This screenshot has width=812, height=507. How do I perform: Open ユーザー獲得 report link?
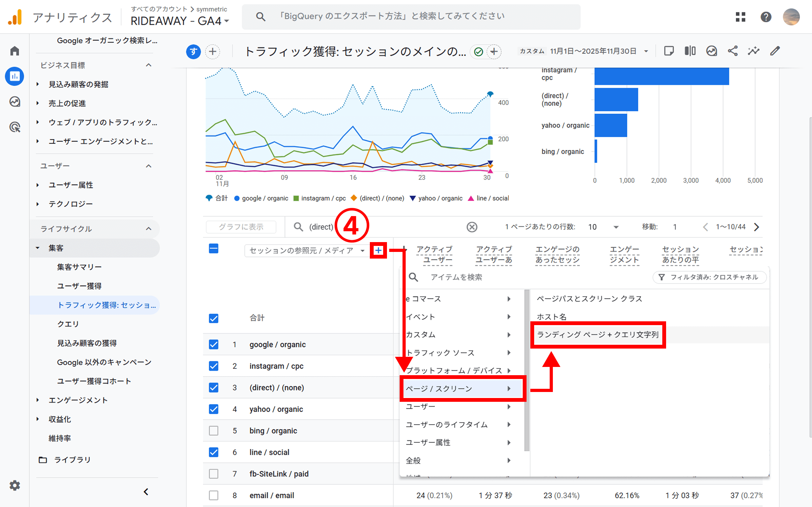(x=79, y=286)
